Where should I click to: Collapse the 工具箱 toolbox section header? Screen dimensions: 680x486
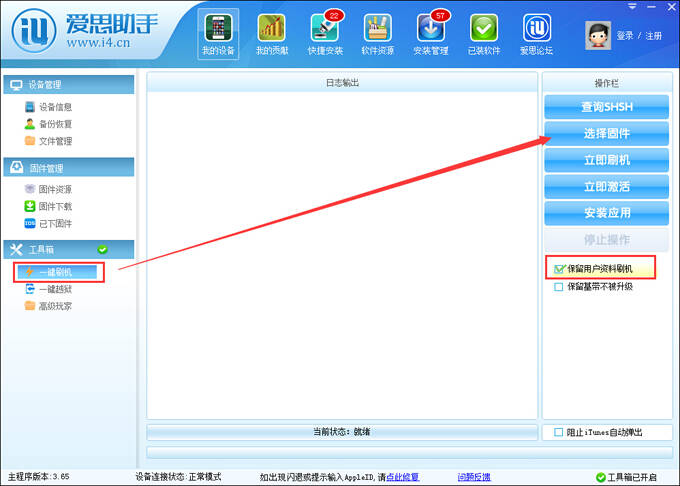coord(69,249)
